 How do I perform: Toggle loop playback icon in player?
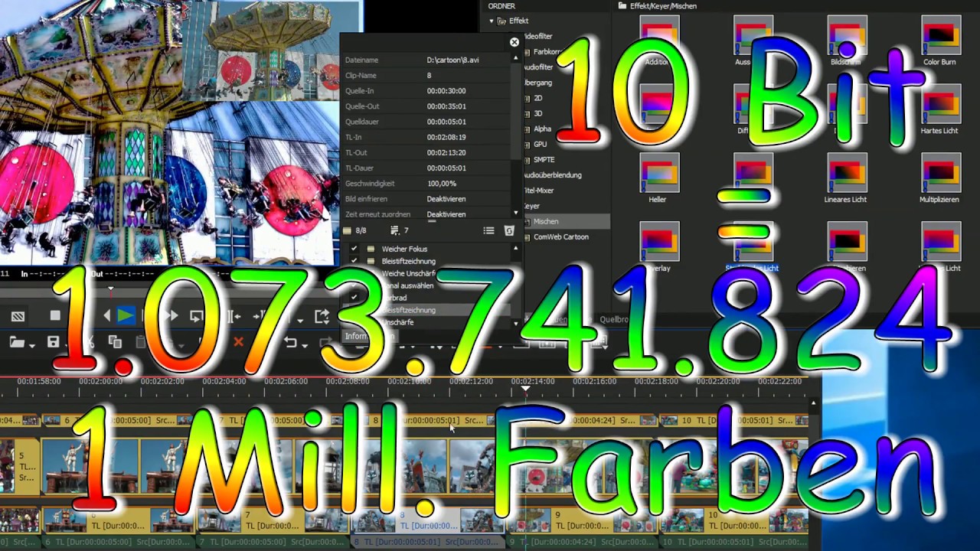(197, 316)
